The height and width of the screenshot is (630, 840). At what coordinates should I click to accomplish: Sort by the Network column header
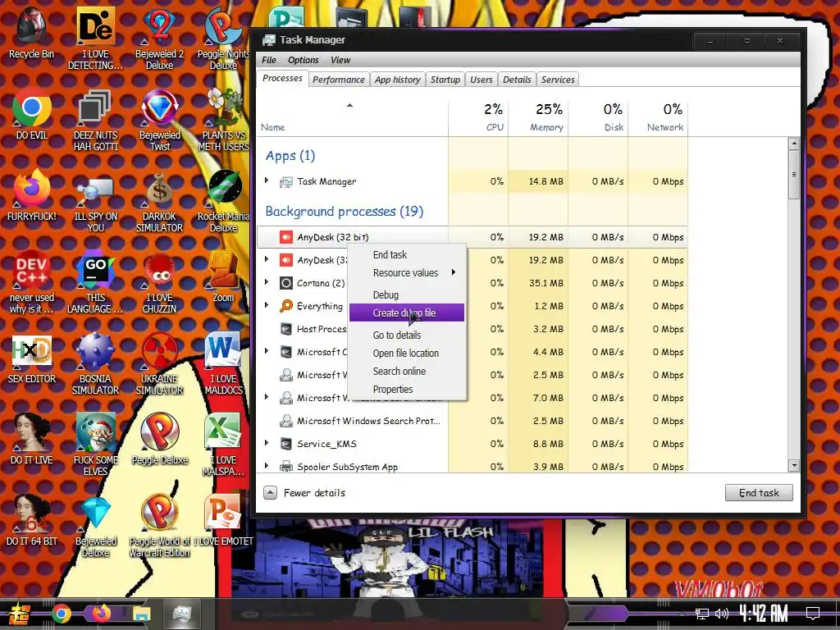click(x=658, y=118)
